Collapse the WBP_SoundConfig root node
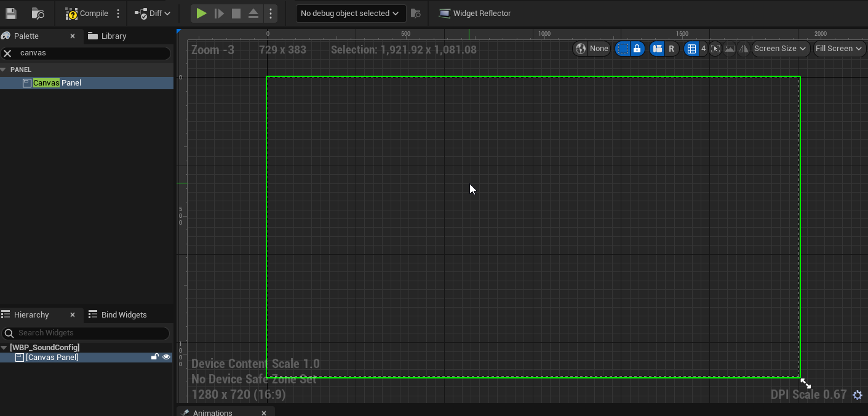The image size is (868, 416). pyautogui.click(x=4, y=348)
